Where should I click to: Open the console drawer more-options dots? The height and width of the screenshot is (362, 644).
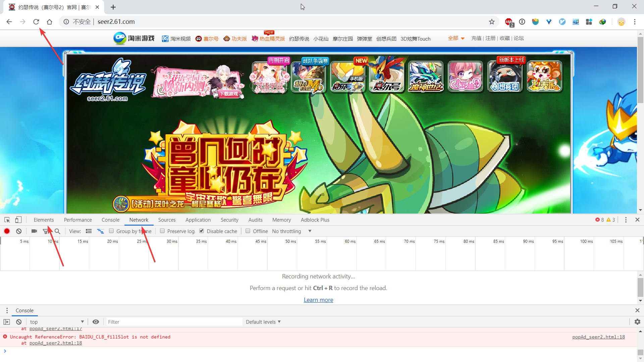(7, 310)
